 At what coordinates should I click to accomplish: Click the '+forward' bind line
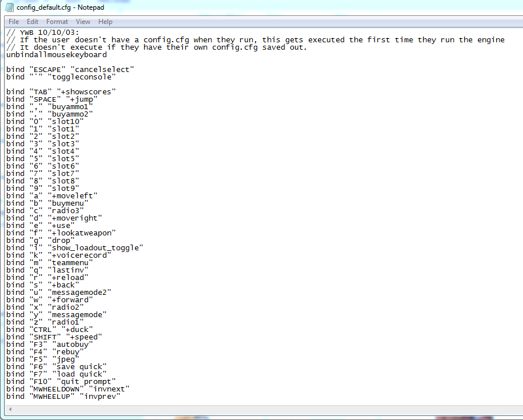click(x=50, y=299)
